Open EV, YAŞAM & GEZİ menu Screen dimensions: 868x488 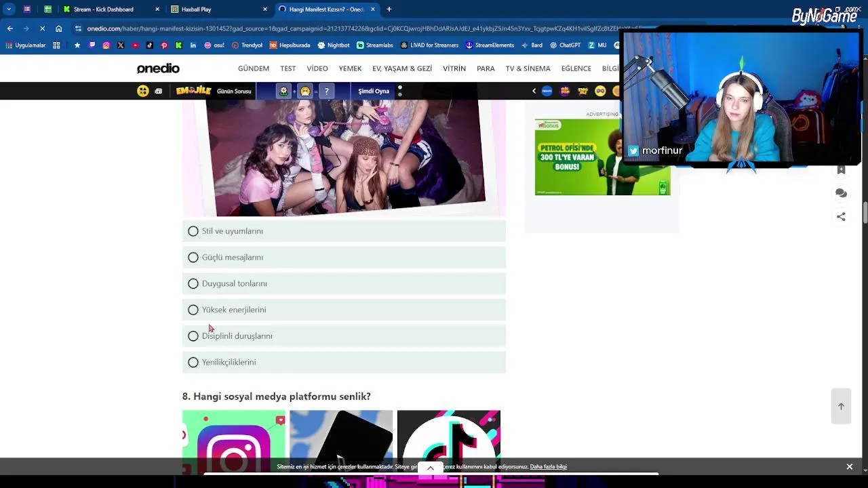(x=402, y=68)
